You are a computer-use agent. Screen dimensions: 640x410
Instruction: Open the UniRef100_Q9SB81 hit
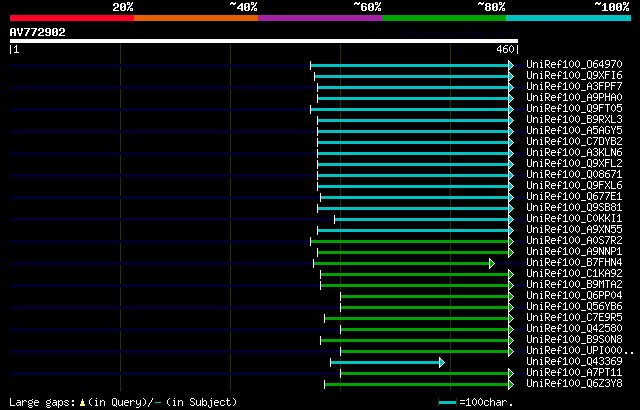[574, 208]
